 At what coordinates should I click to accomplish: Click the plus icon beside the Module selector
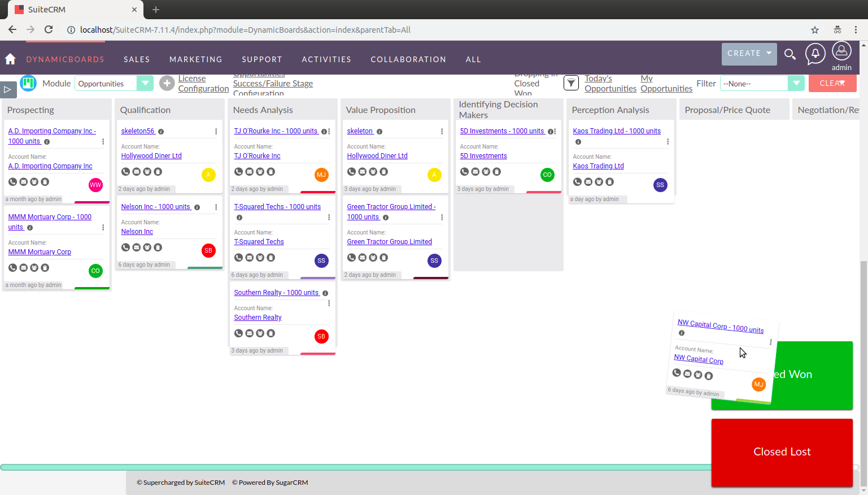coord(167,83)
